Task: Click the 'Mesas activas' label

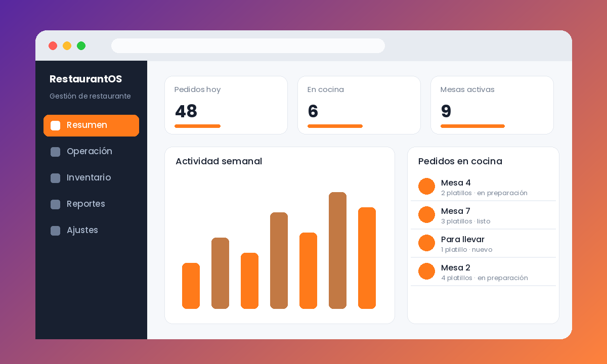Action: [467, 89]
